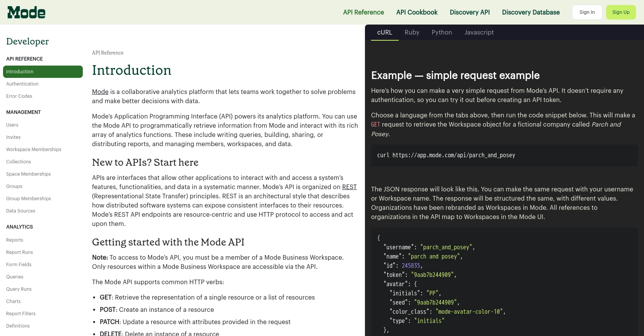Click the curl command code block
The image size is (644, 336).
pyautogui.click(x=504, y=155)
